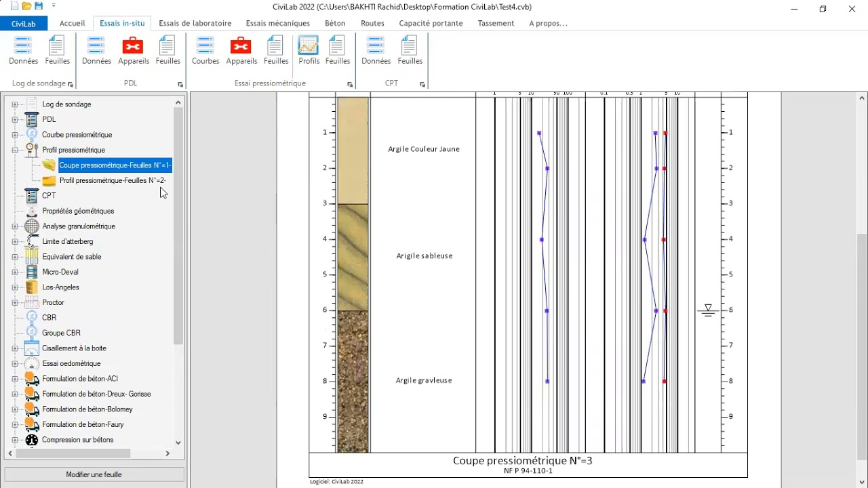Select Profil pressiométrique-Feuilles N°=2 item
The width and height of the screenshot is (868, 488).
(112, 181)
